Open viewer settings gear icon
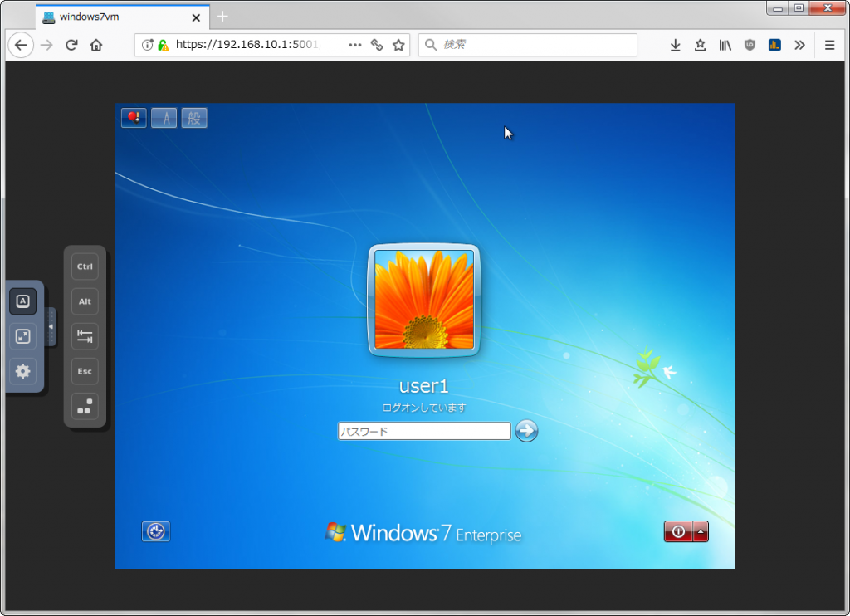Screen dimensions: 850x616 click(x=22, y=371)
